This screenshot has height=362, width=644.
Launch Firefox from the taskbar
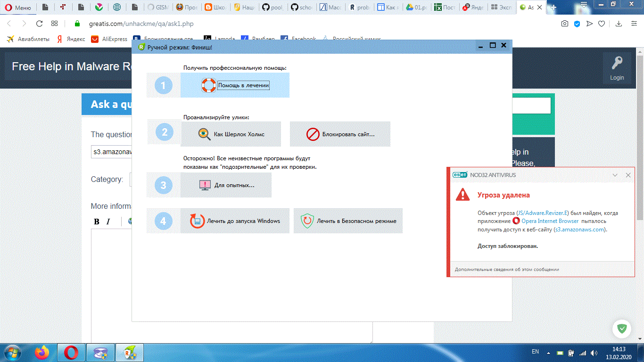[42, 352]
